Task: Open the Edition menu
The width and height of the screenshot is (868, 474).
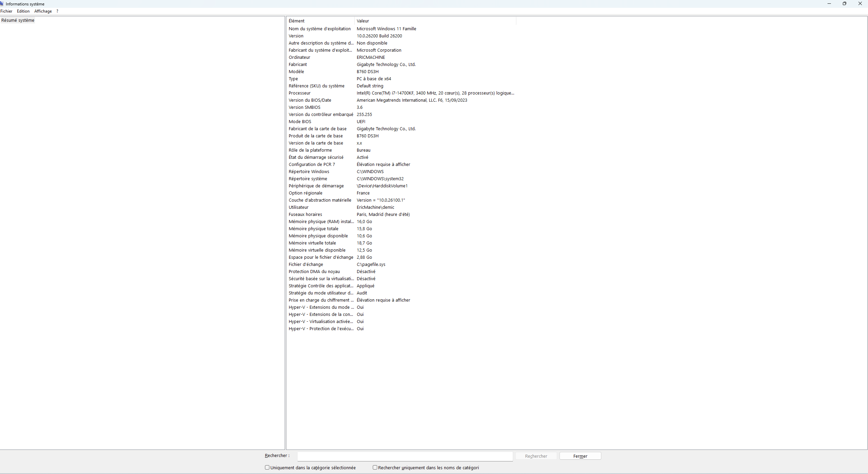Action: pyautogui.click(x=23, y=11)
